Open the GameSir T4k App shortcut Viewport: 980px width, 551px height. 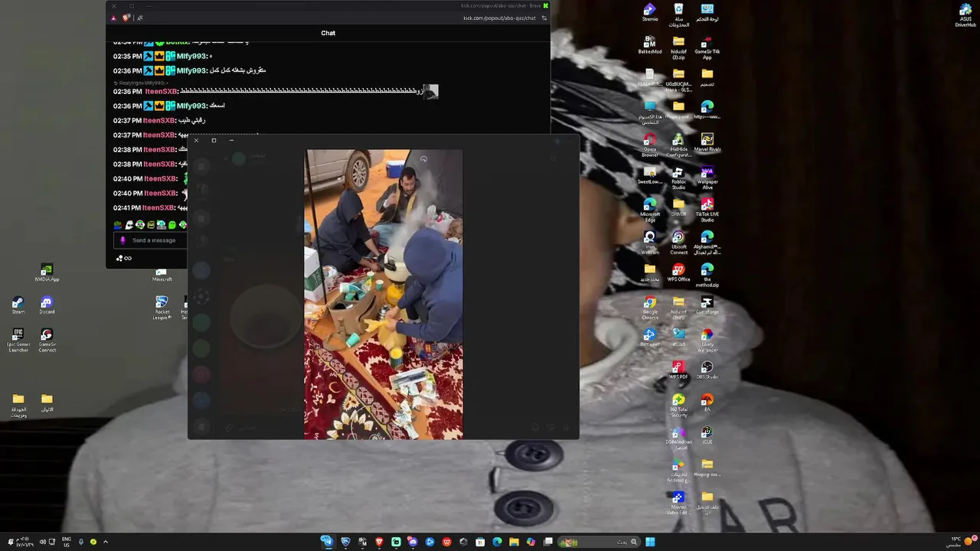tap(707, 47)
